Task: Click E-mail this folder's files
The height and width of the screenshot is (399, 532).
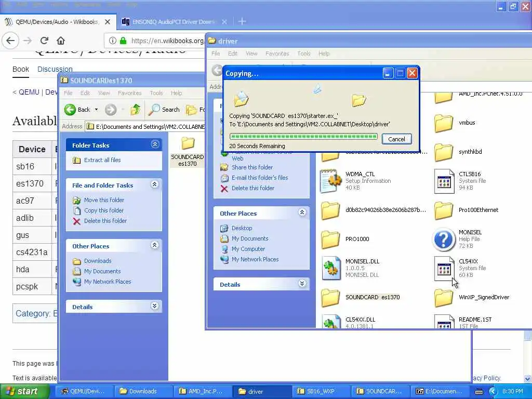Action: (x=260, y=178)
